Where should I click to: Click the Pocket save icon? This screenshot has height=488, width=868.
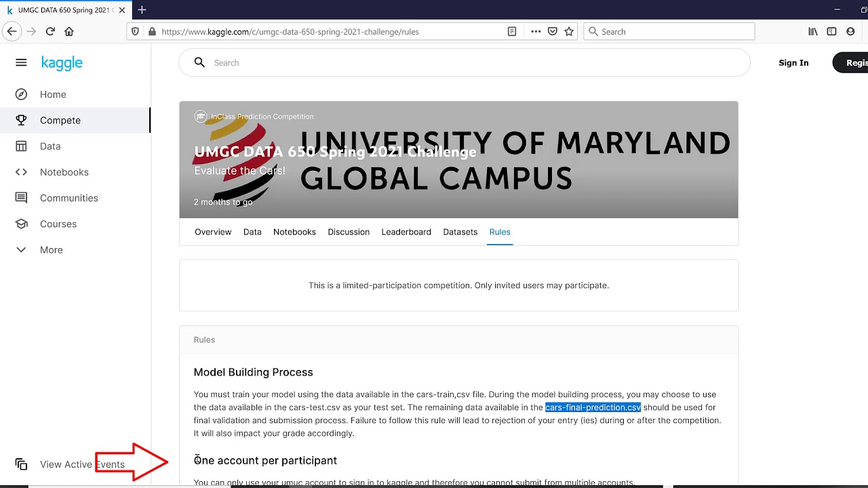click(x=553, y=31)
